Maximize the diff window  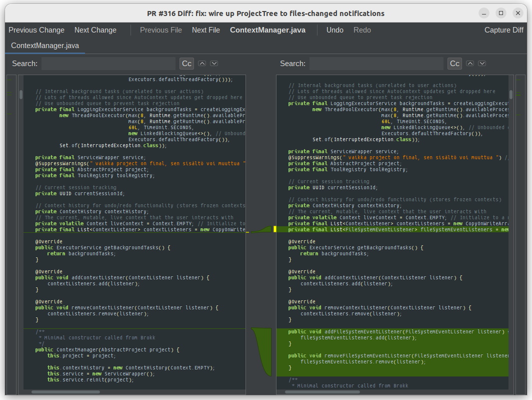[501, 13]
